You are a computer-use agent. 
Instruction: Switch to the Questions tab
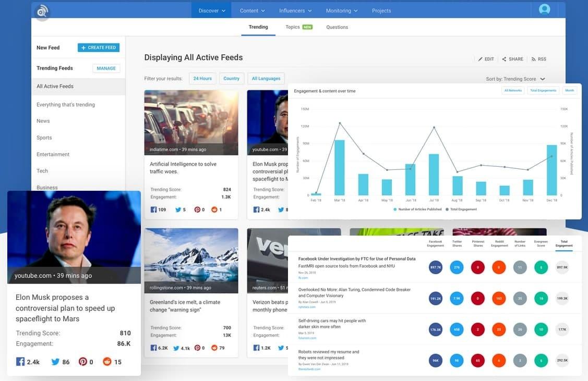337,27
